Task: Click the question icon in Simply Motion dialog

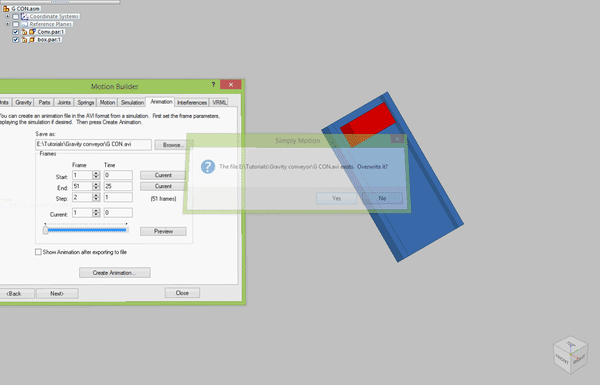Action: (x=208, y=166)
